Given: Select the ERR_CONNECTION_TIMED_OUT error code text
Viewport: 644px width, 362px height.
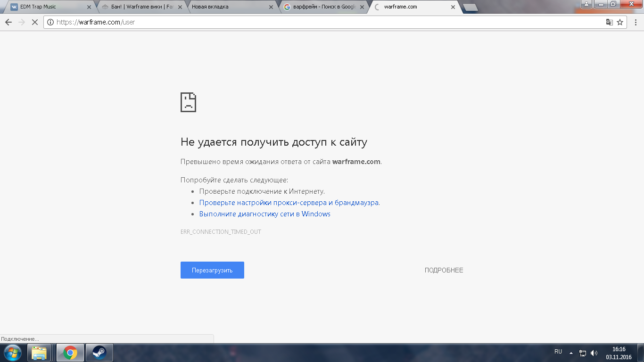Looking at the screenshot, I should pyautogui.click(x=221, y=232).
